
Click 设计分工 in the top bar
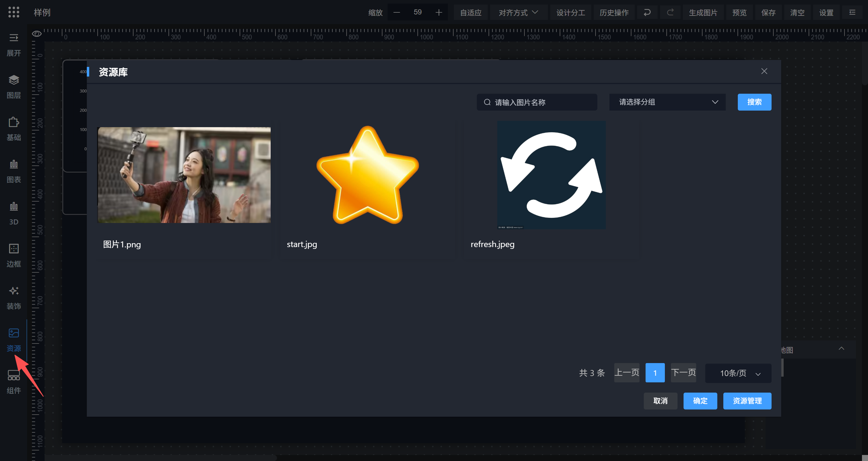571,12
